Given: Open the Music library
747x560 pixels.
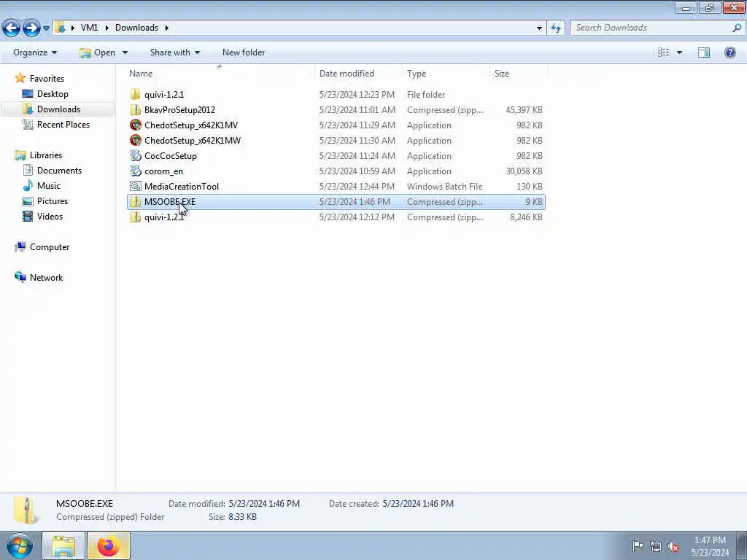Looking at the screenshot, I should coord(49,186).
